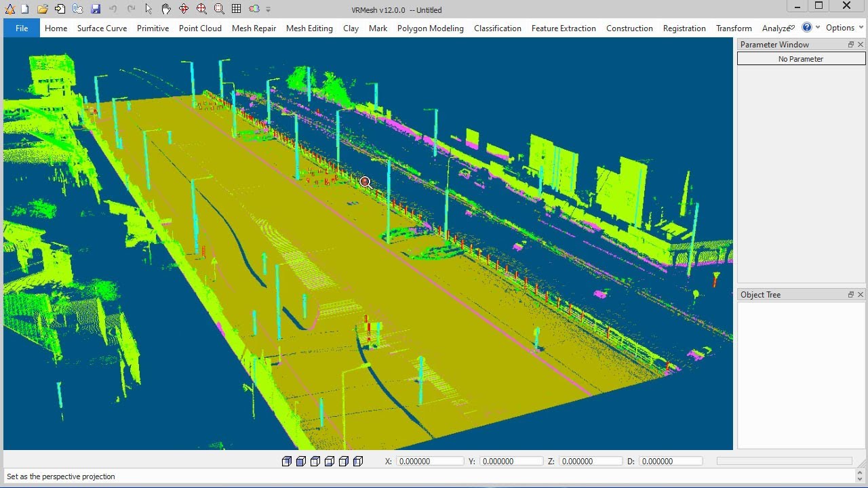Open the File menu

(22, 28)
